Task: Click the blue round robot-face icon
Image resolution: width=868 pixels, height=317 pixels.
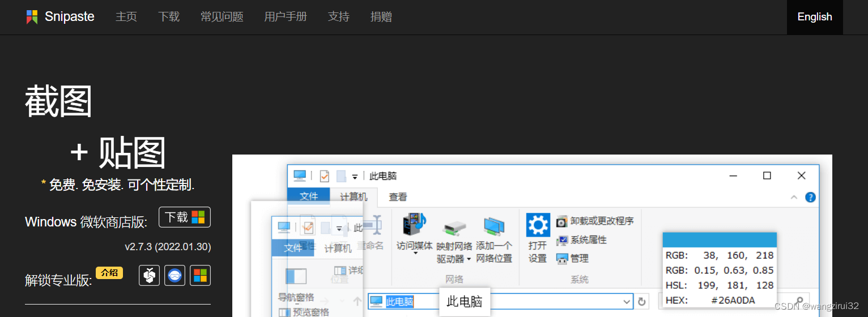Action: (175, 276)
